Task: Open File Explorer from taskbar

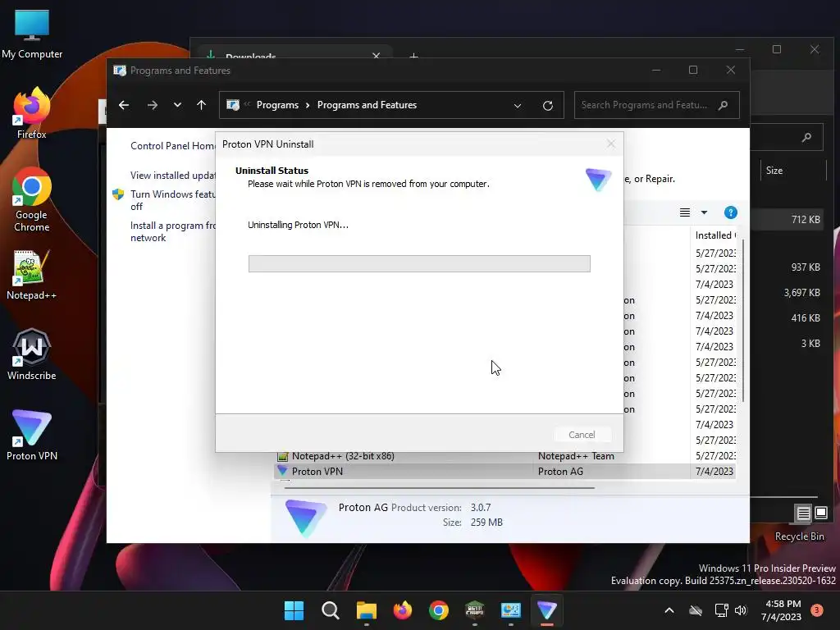Action: coord(367,610)
